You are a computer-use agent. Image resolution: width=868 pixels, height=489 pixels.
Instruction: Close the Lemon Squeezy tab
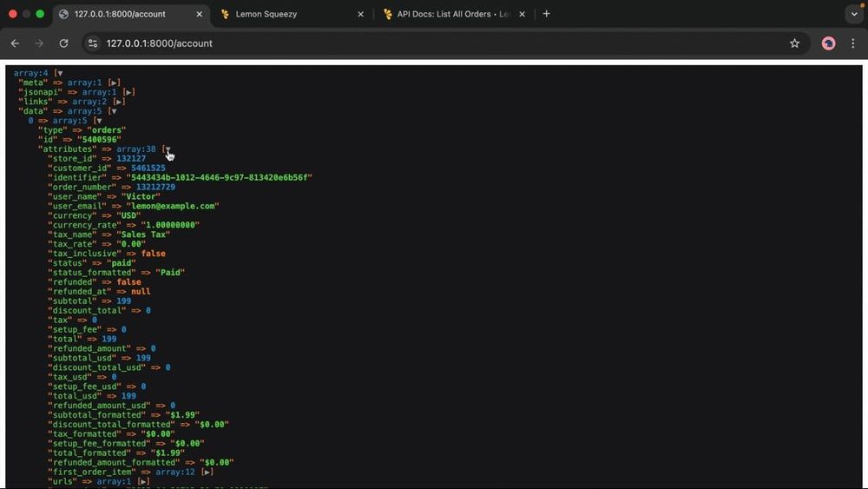tap(360, 15)
